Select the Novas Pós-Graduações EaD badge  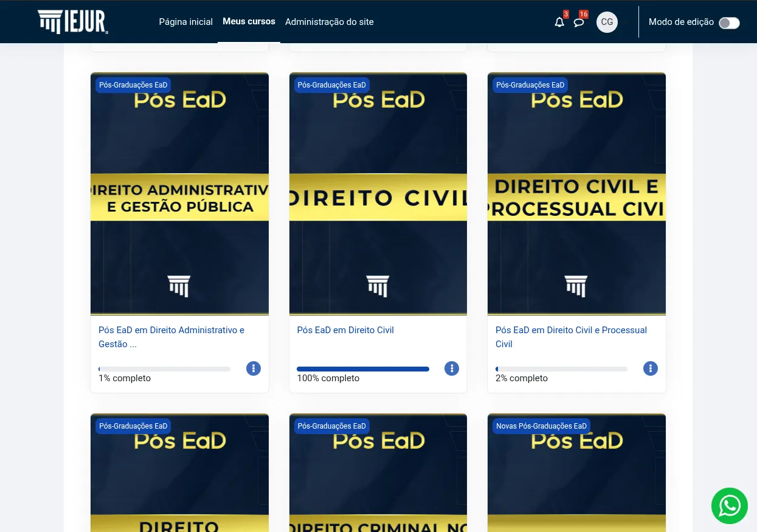pyautogui.click(x=541, y=426)
